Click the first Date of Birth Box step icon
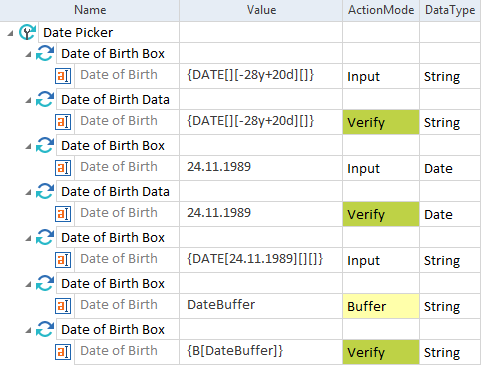 coord(45,53)
